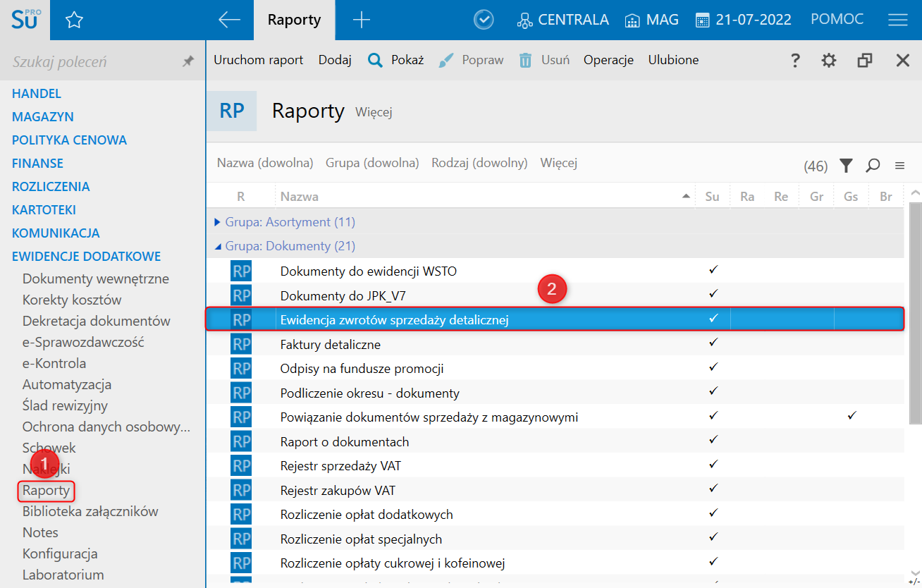The image size is (922, 588).
Task: Click the filter funnel icon
Action: 846,166
